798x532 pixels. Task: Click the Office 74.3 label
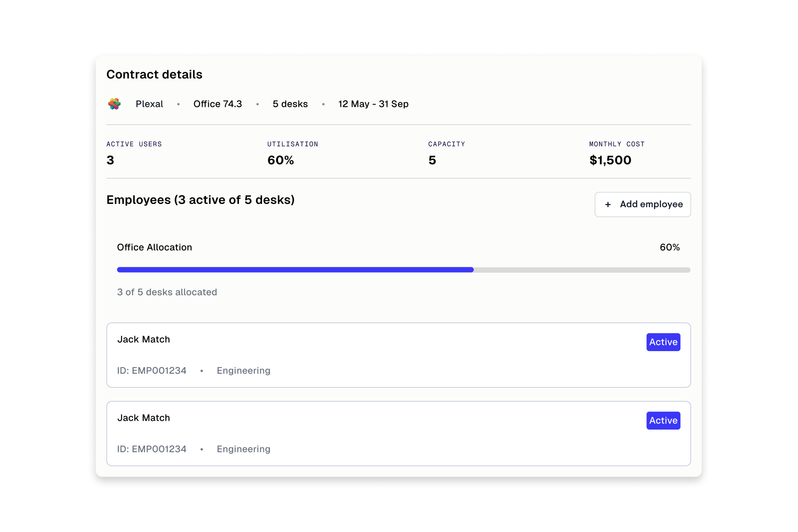pyautogui.click(x=218, y=104)
